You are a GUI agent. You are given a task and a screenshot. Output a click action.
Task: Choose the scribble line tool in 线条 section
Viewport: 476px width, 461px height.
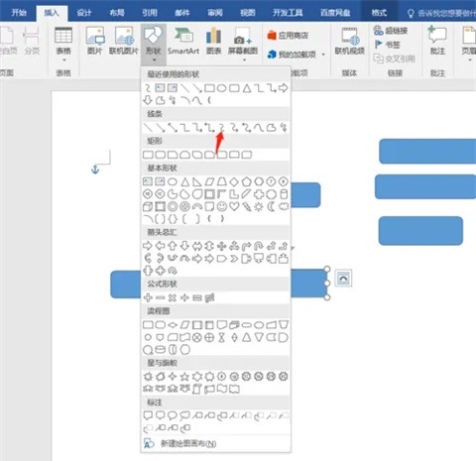(284, 128)
